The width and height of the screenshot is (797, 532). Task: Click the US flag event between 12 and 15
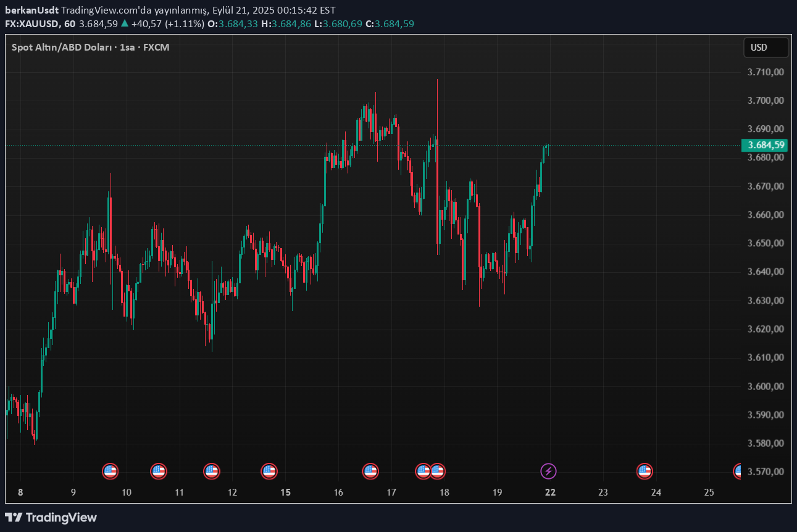tap(269, 472)
